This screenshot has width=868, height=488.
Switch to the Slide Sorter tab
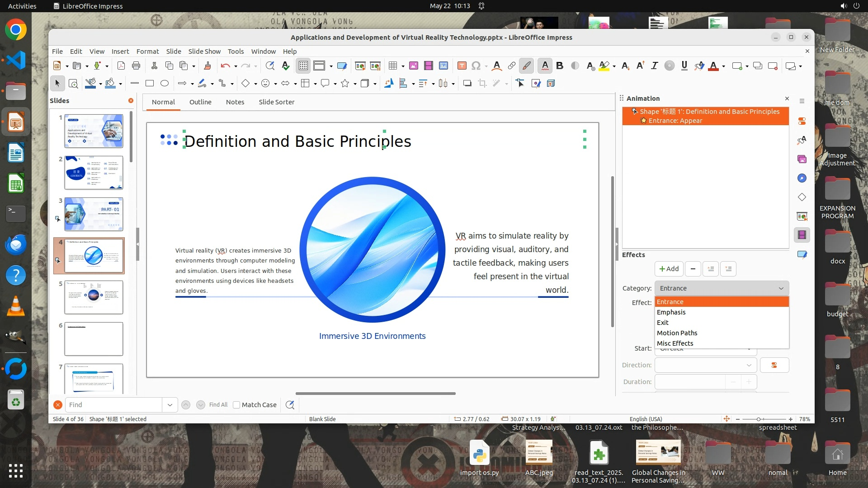pos(276,102)
